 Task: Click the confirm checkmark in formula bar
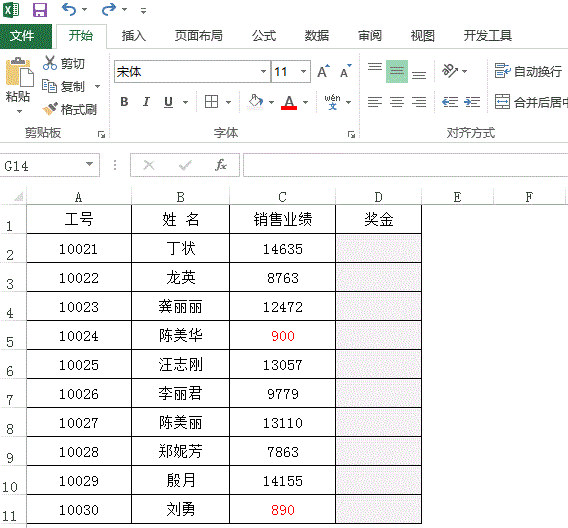tap(185, 165)
